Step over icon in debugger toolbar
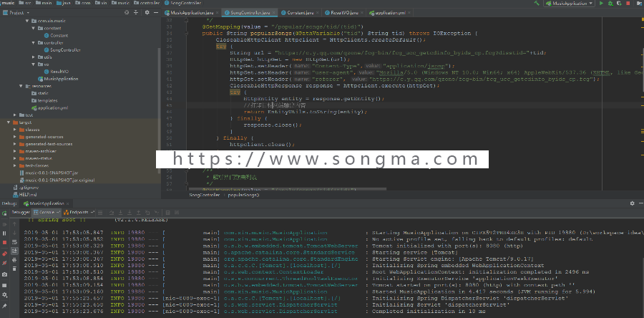The width and height of the screenshot is (644, 318). click(112, 213)
